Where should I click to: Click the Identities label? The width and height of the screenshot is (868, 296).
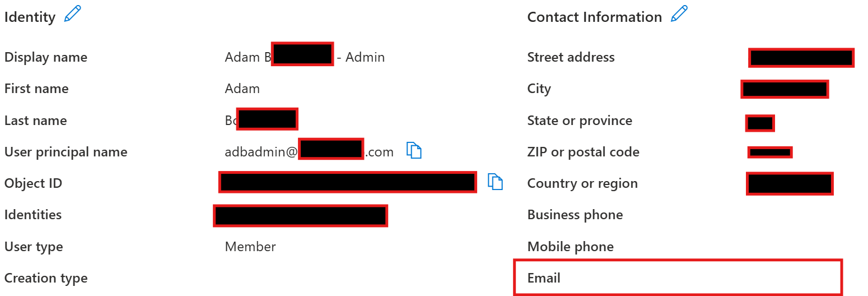click(33, 215)
